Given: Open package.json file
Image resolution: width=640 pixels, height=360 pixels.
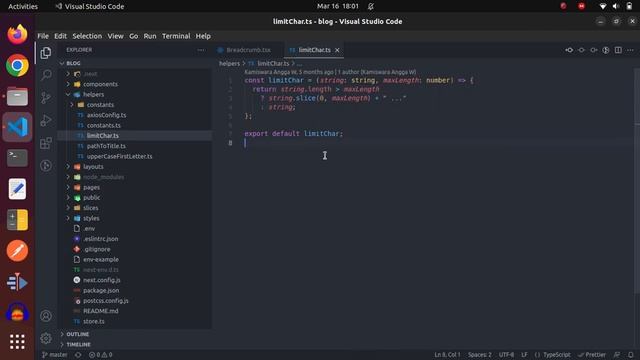Looking at the screenshot, I should click(x=101, y=290).
